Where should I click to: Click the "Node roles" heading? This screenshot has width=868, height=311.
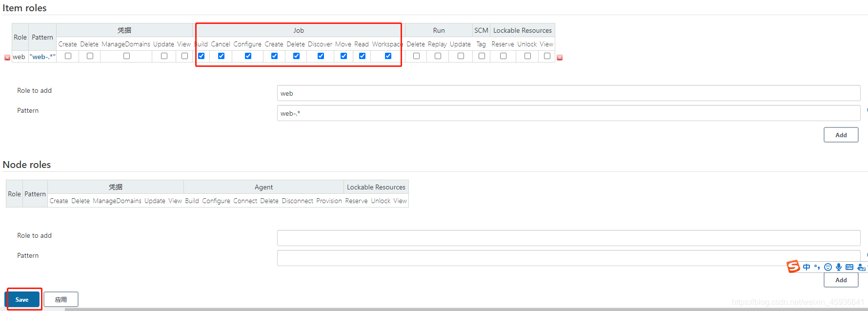pos(27,165)
